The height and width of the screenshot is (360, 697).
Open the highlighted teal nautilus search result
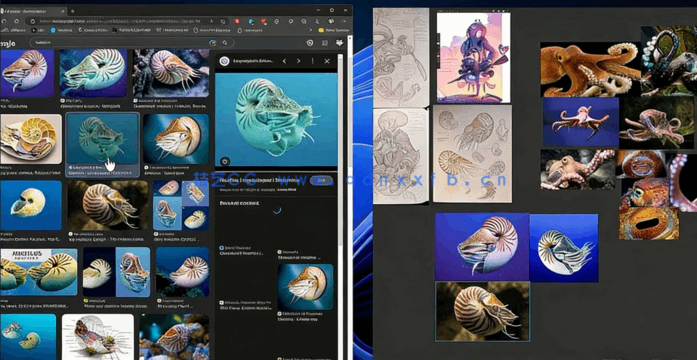coord(102,139)
